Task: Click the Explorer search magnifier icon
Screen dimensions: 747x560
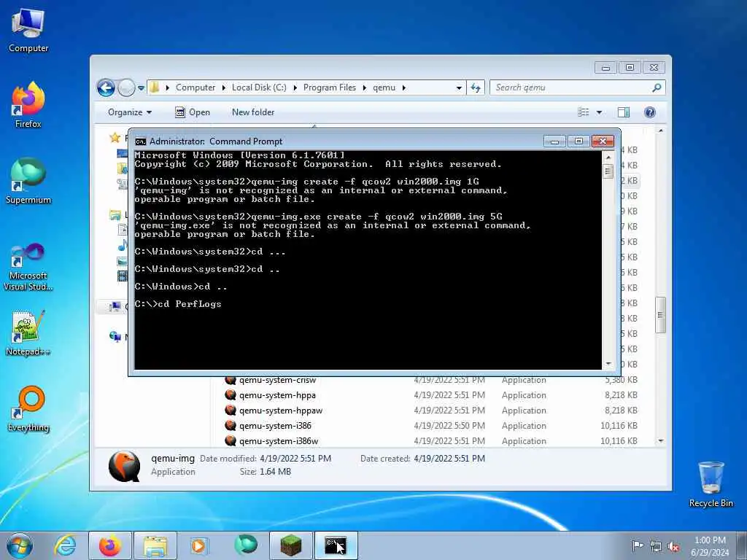Action: pyautogui.click(x=657, y=87)
